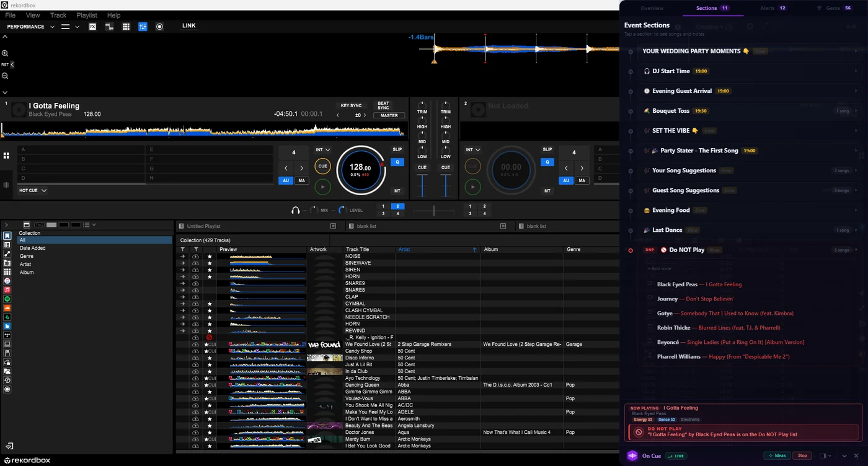Screen dimensions: 868x466
Task: Open the FX panel from the toolbar
Action: (x=93, y=27)
